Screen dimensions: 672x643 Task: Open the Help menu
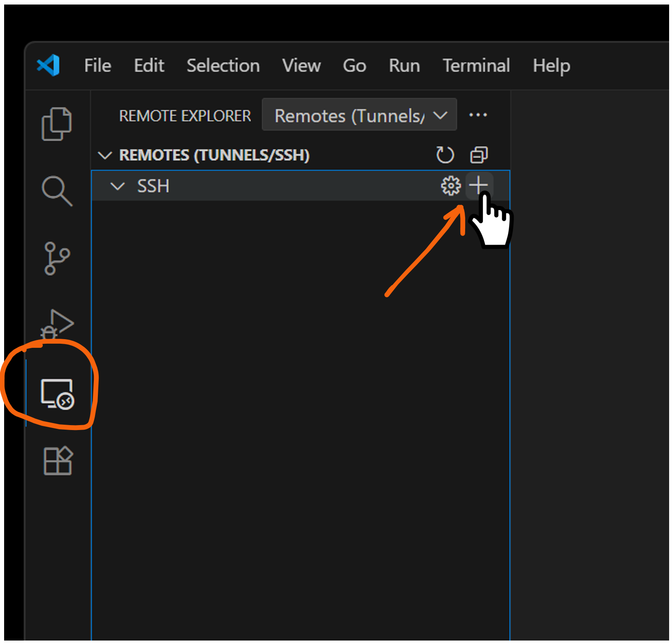click(551, 66)
